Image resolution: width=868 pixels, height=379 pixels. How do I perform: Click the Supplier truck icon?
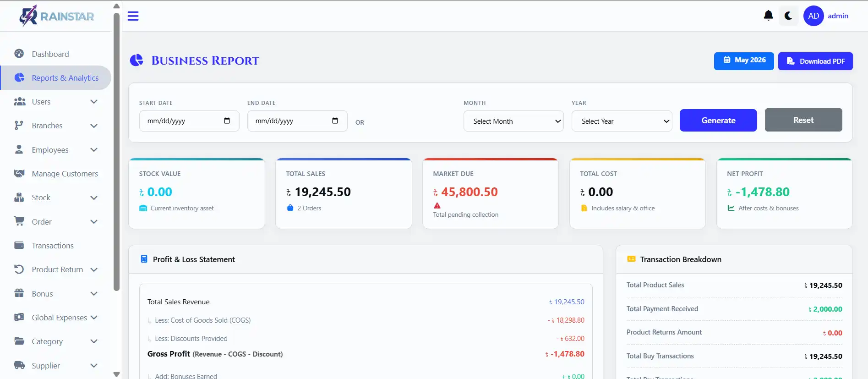[19, 365]
